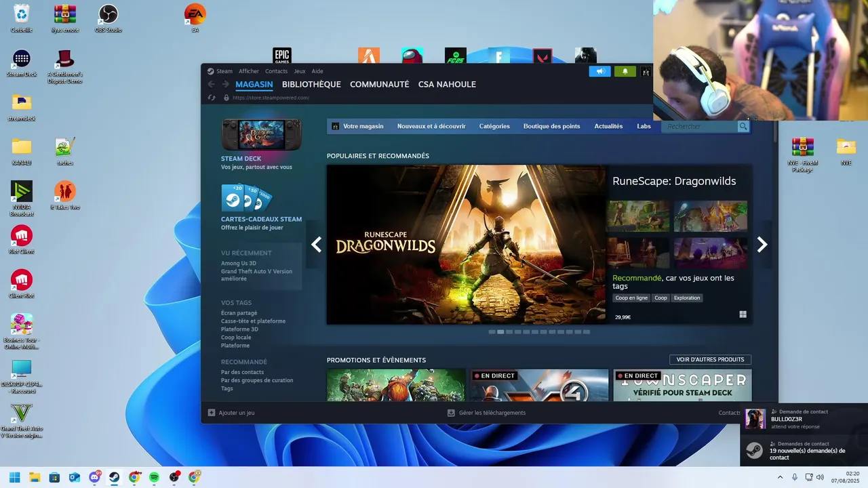868x488 pixels.
Task: Open the Among Us desktop shortcut
Action: point(412,56)
